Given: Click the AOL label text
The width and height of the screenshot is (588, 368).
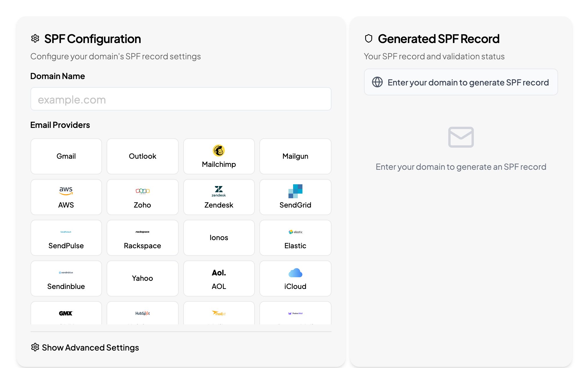Looking at the screenshot, I should point(219,287).
